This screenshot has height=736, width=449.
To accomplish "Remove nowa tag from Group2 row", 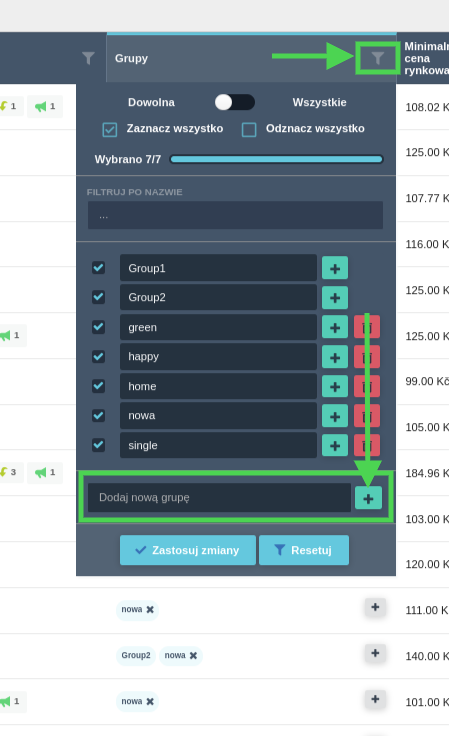I will click(x=193, y=655).
